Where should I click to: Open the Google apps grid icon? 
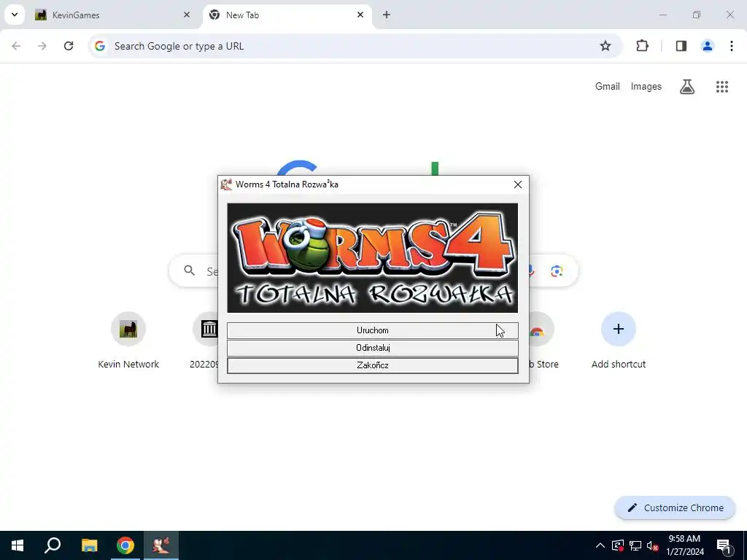(x=722, y=87)
